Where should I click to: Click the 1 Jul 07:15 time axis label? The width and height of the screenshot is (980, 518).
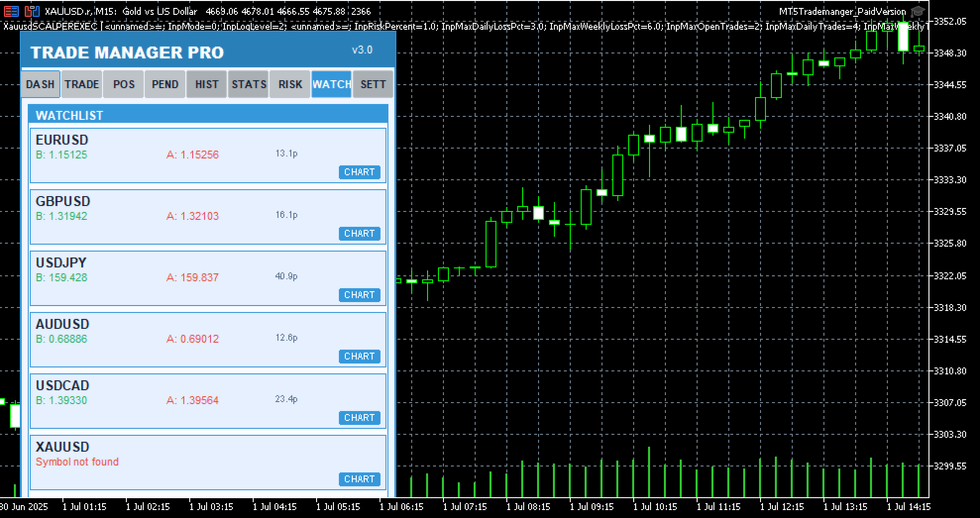click(465, 507)
